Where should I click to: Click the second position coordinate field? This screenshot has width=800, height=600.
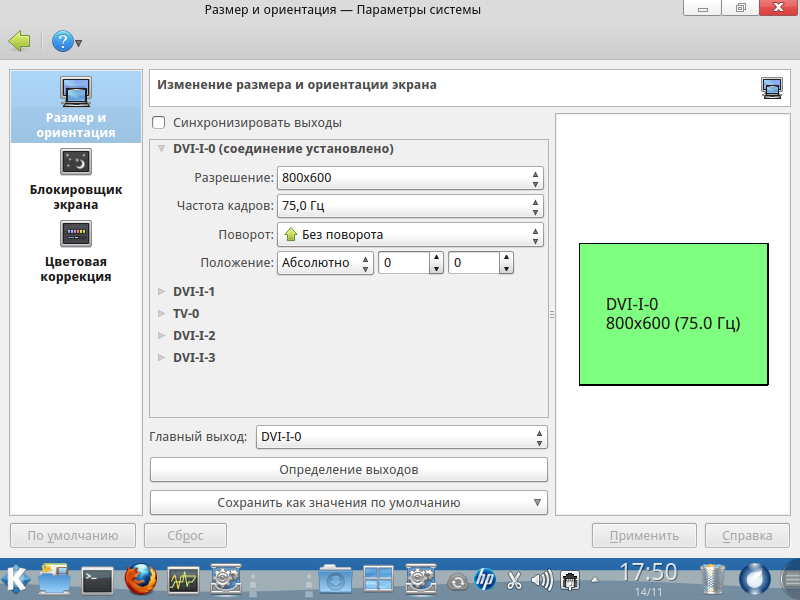point(474,263)
